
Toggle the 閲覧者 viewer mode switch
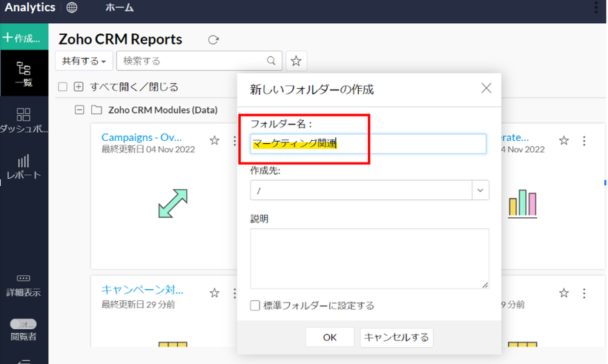pos(24,325)
